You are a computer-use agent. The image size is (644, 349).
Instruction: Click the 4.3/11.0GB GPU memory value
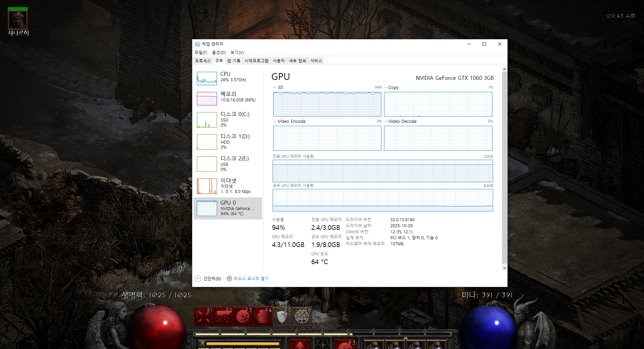288,245
